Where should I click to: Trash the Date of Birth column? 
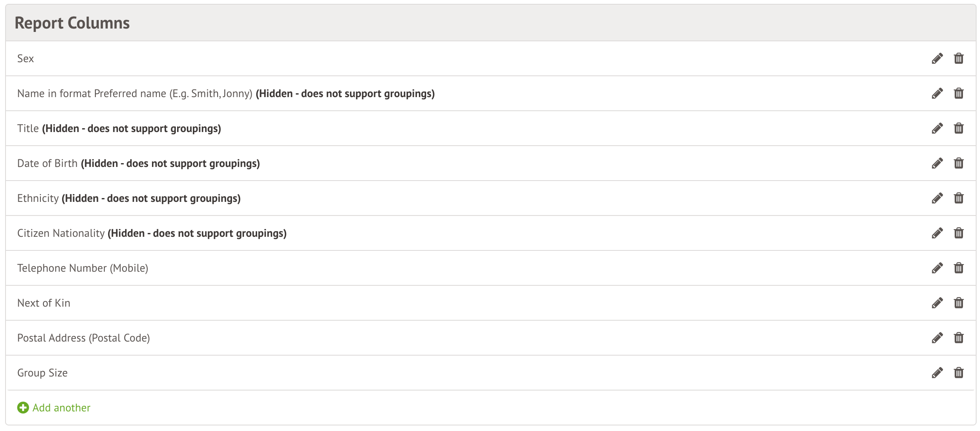pyautogui.click(x=959, y=163)
